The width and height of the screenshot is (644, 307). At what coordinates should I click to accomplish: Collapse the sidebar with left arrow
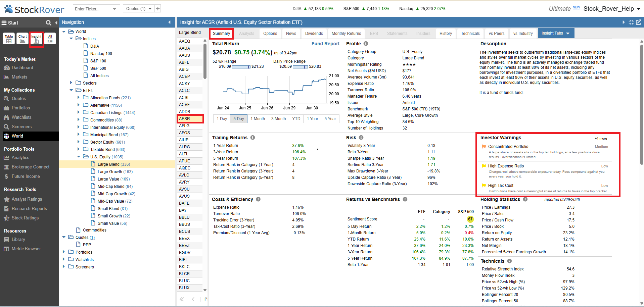pos(56,23)
